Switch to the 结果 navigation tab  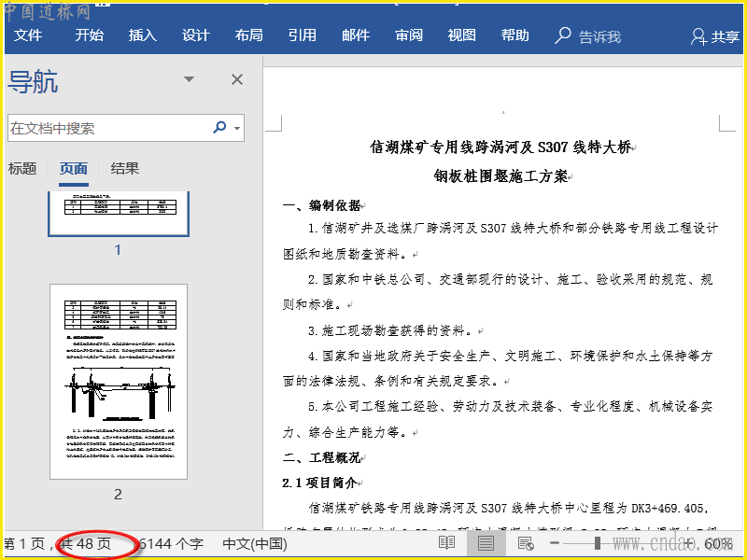pyautogui.click(x=125, y=169)
